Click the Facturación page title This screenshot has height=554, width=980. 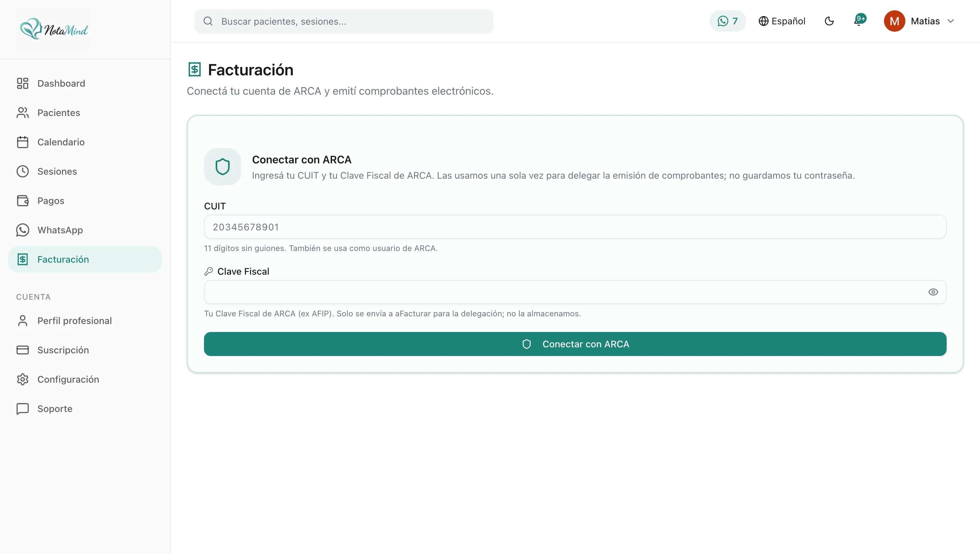pos(250,70)
